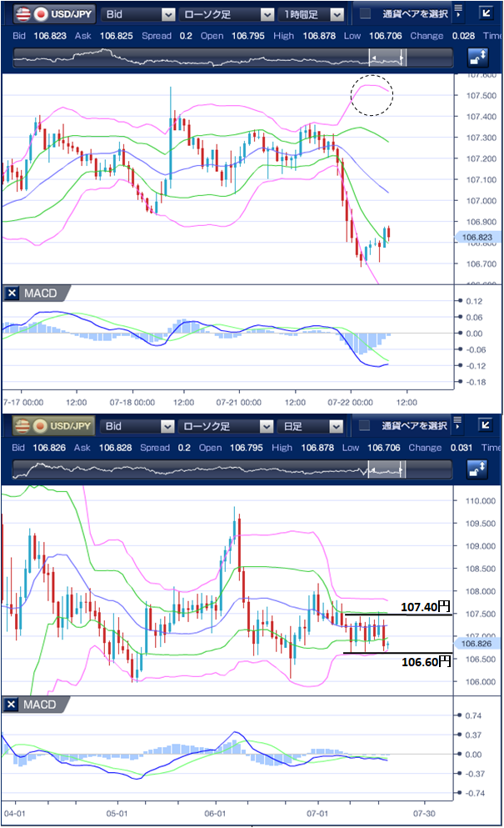This screenshot has width=504, height=828.
Task: Click the range selector handle on the daily overview strip
Action: coord(386,469)
